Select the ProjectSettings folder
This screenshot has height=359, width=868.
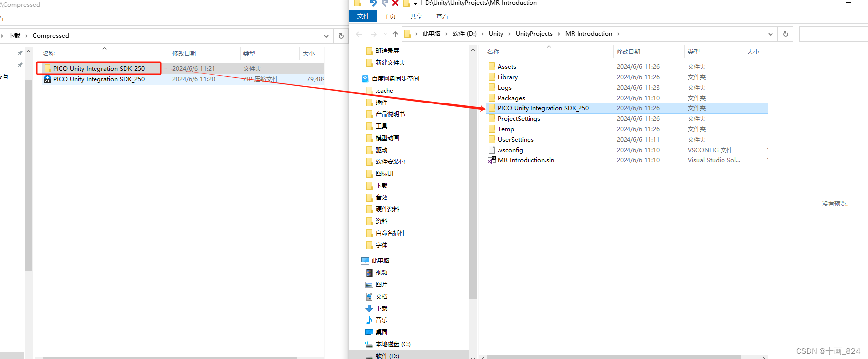click(x=519, y=118)
